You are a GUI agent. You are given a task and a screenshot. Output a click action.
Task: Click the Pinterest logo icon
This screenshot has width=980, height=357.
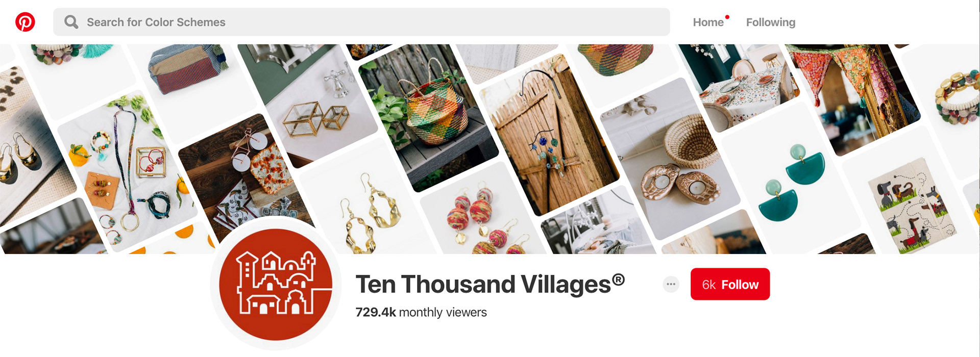point(25,22)
